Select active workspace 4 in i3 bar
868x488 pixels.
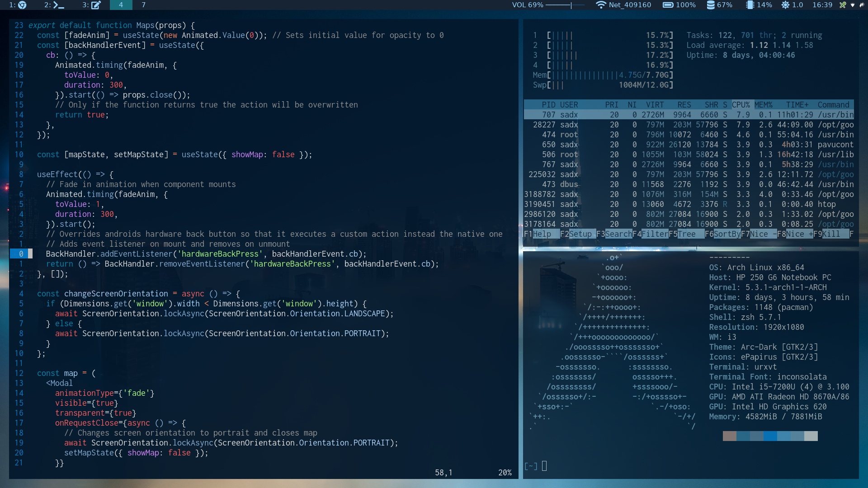pyautogui.click(x=121, y=5)
